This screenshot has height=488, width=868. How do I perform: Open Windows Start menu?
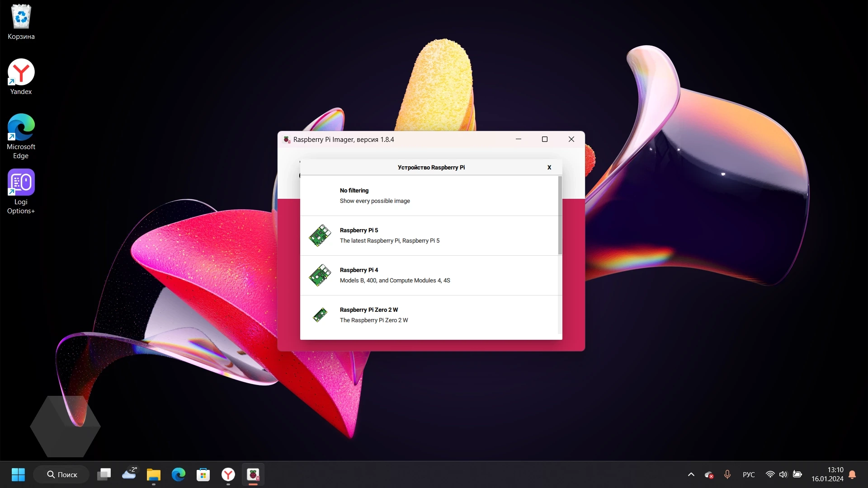(x=18, y=474)
